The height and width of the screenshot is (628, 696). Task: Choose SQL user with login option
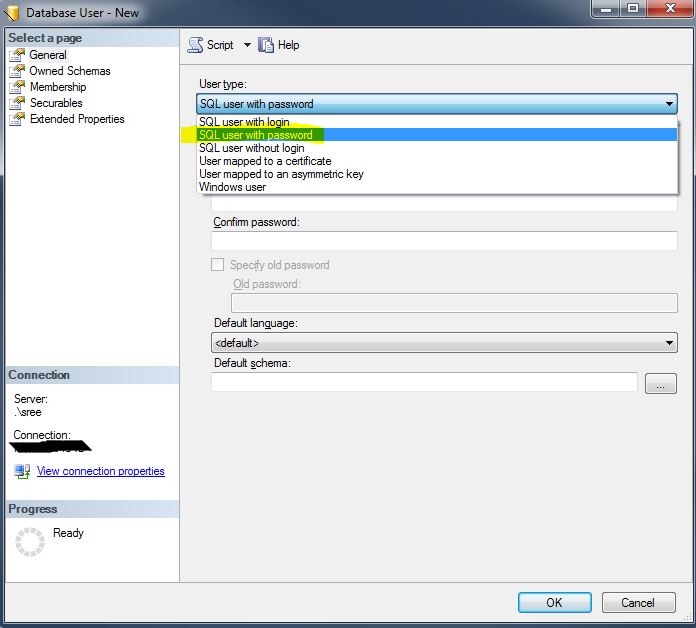tap(244, 122)
